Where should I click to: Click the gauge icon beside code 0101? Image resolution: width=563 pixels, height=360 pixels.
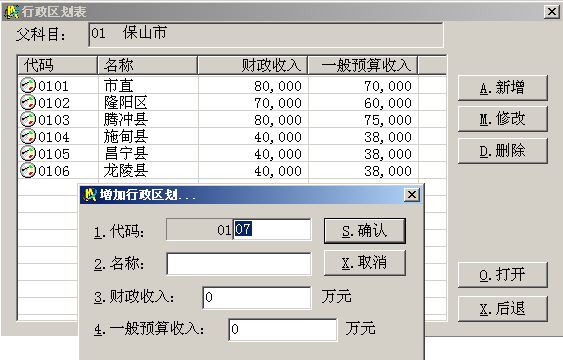point(28,85)
